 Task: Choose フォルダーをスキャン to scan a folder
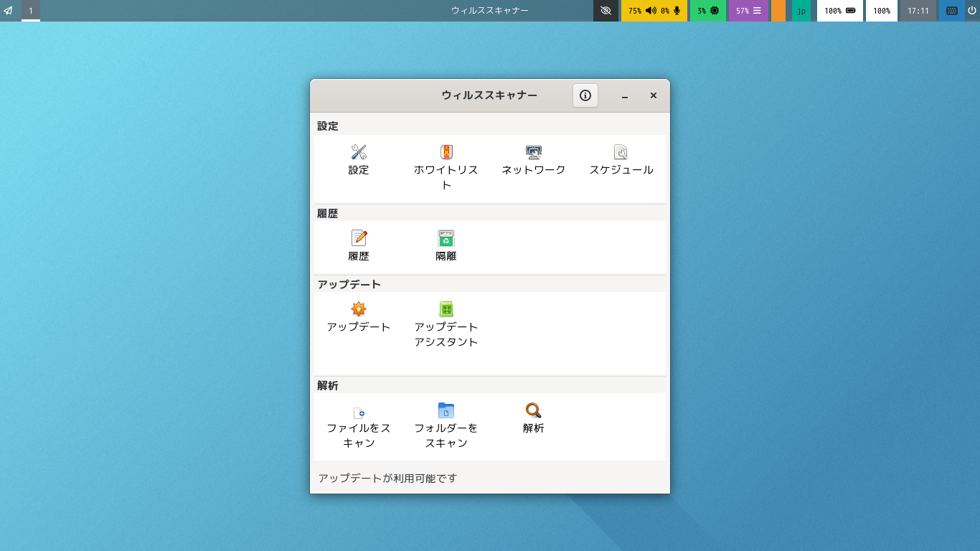tap(446, 410)
